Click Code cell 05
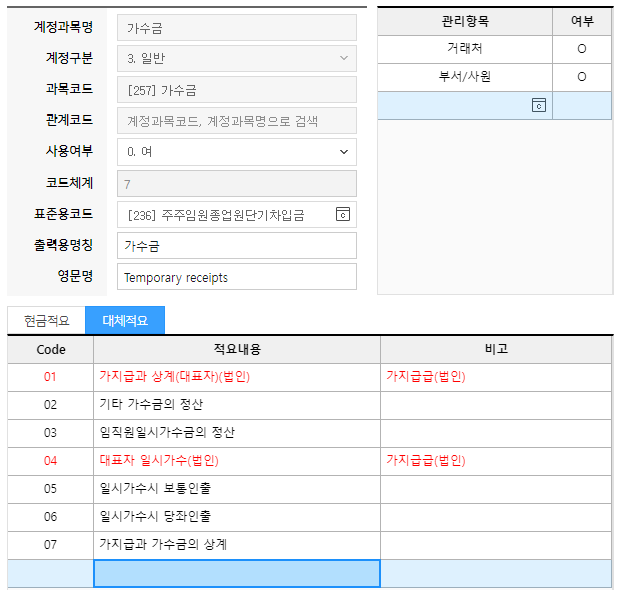The height and width of the screenshot is (590, 617). tap(50, 489)
